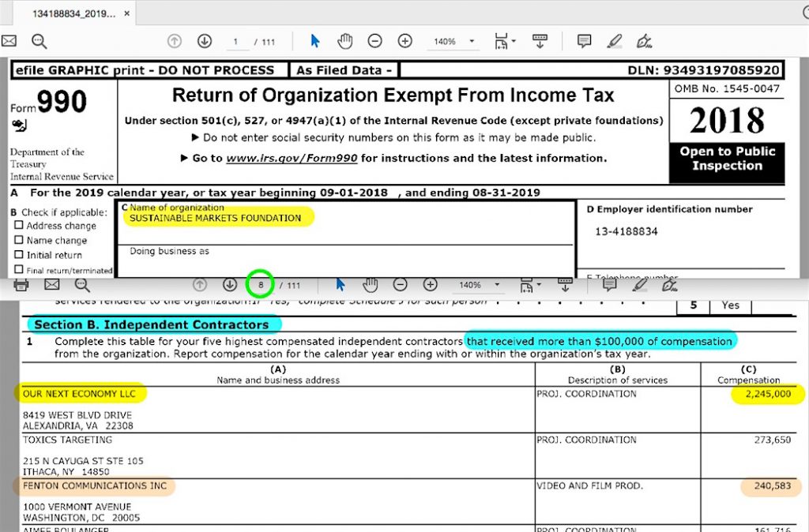Click the page number field showing 8
Screen dimensions: 809x532
pos(260,285)
